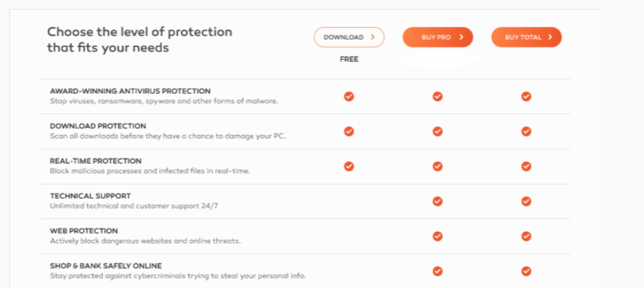Click the Total checkmark for Technical Support
This screenshot has width=644, height=288.
[x=527, y=202]
